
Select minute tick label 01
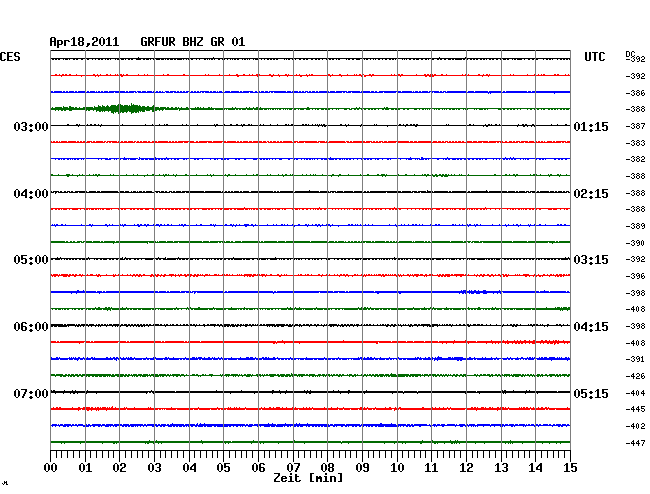point(85,468)
